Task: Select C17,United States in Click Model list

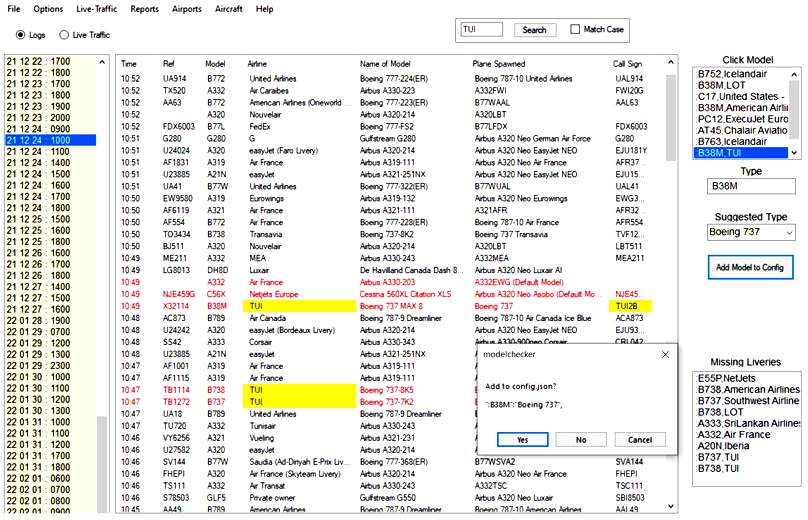Action: [x=741, y=96]
